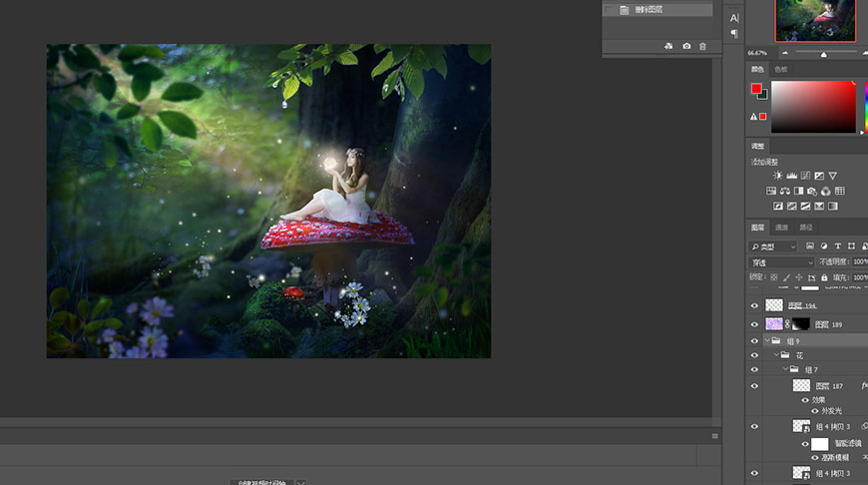Add a Color Balance adjustment
Image resolution: width=868 pixels, height=485 pixels.
[785, 191]
